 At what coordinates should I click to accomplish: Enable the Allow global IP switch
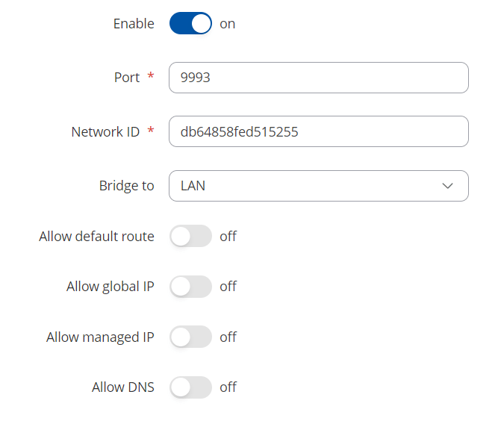(x=190, y=287)
